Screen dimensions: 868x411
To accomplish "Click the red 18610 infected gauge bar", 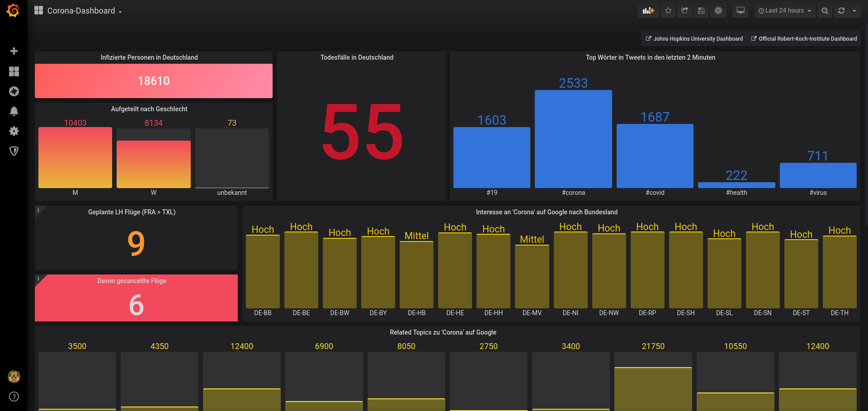I will [154, 81].
